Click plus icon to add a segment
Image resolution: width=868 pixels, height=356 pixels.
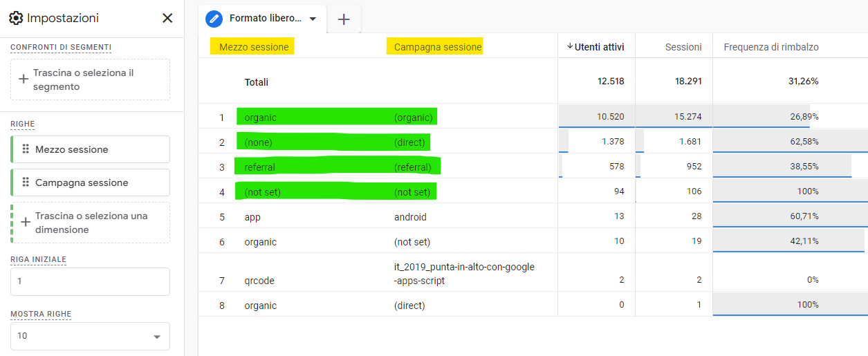pos(24,79)
